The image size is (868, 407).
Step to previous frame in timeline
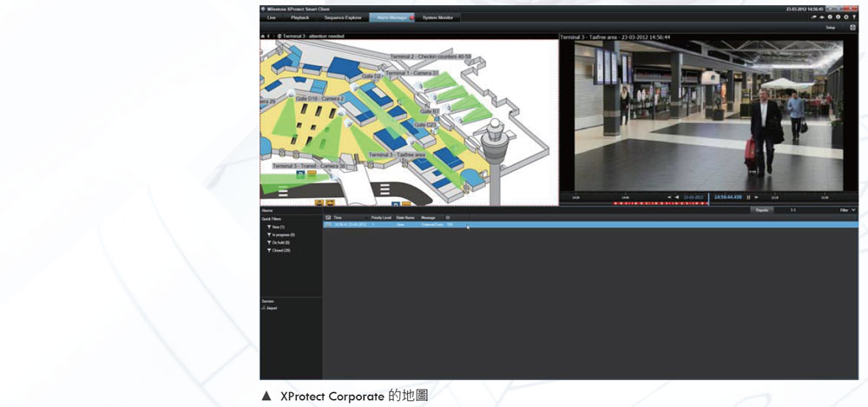(x=669, y=197)
